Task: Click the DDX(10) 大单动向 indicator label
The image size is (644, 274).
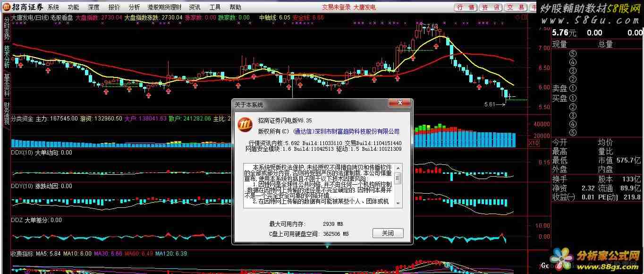Action: [41, 153]
